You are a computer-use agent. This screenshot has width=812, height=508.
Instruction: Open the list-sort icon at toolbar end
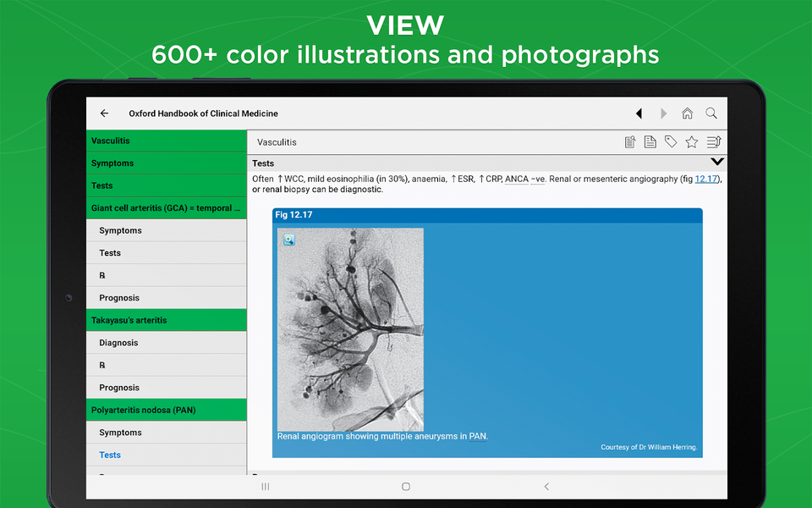click(714, 141)
